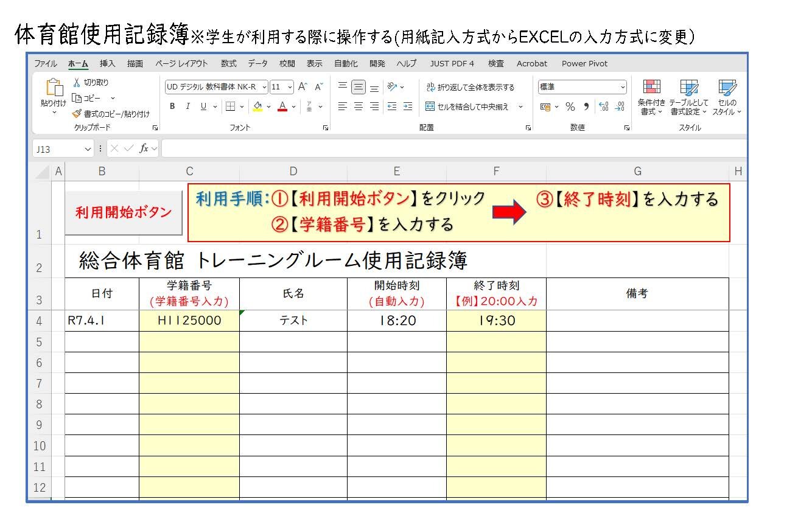Click the increase indent icon

click(x=408, y=106)
